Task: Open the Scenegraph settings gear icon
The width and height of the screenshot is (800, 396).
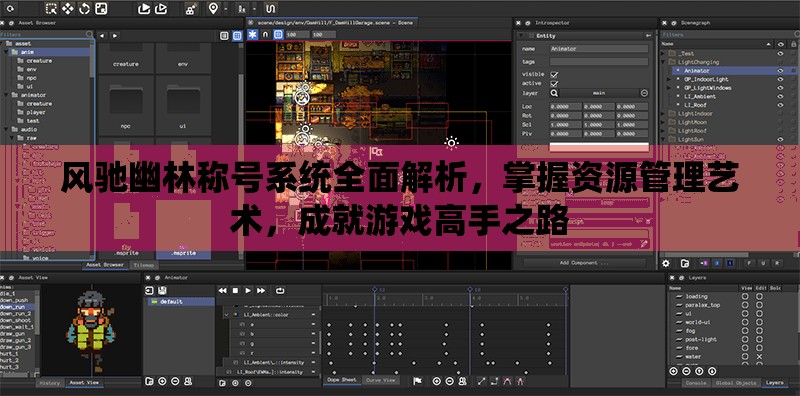Action: 666,263
